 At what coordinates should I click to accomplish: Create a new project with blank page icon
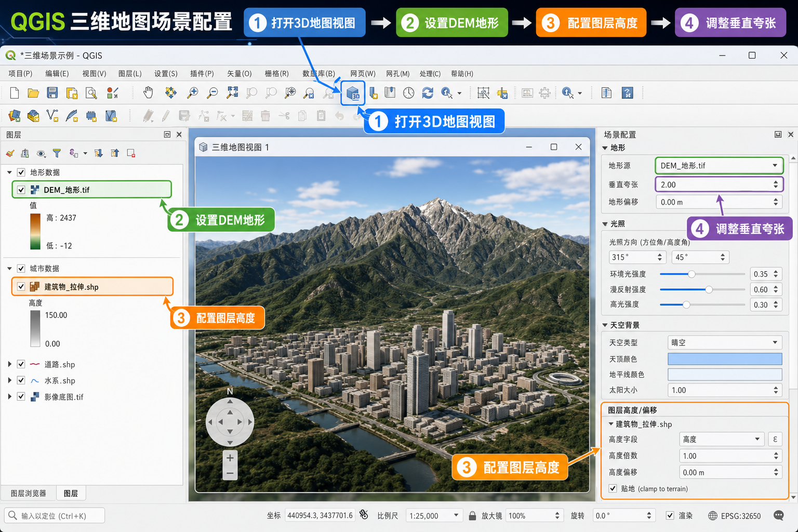[15, 93]
